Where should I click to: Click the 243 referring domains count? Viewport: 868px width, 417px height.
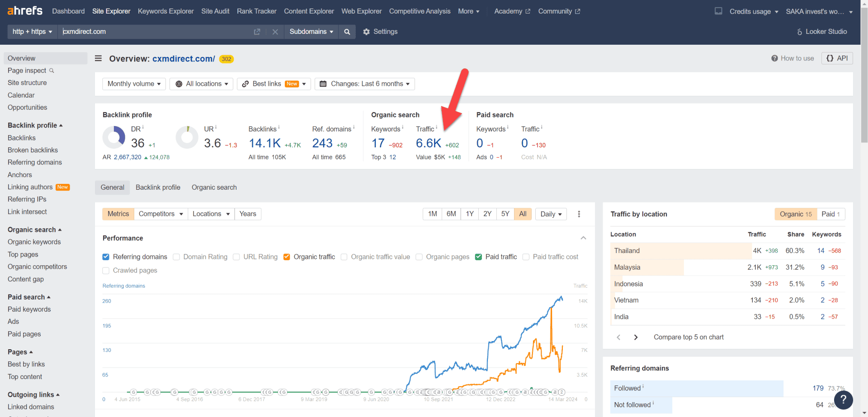322,143
